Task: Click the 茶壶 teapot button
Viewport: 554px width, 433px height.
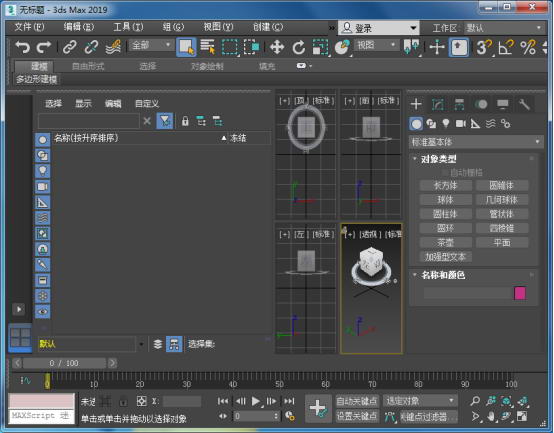Action: pyautogui.click(x=446, y=243)
